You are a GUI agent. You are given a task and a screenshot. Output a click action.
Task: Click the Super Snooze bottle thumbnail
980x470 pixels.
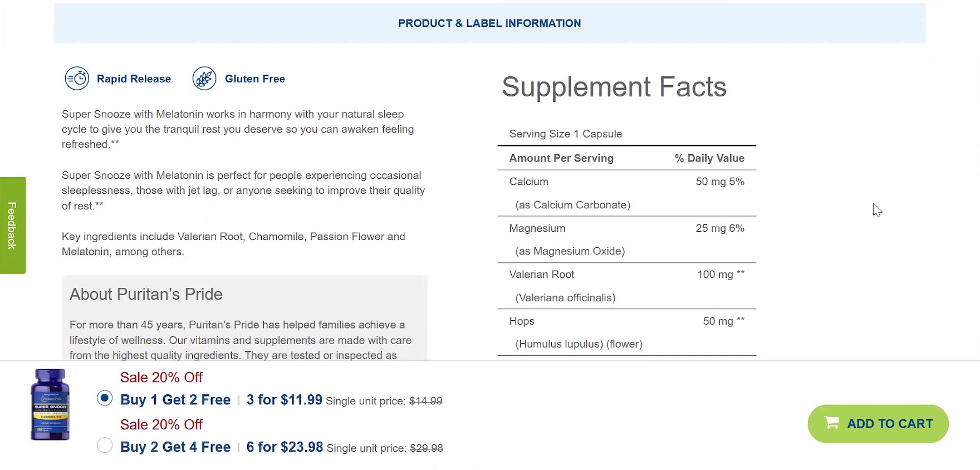click(x=50, y=404)
